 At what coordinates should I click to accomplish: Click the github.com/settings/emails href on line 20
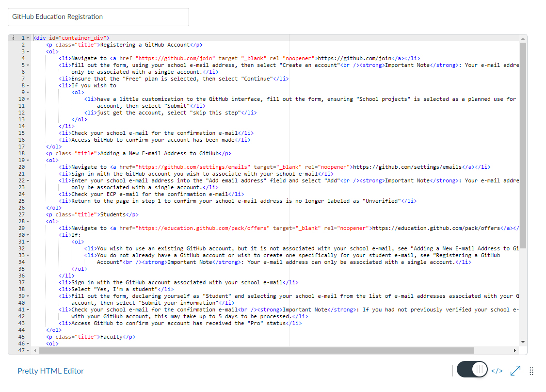click(x=193, y=167)
